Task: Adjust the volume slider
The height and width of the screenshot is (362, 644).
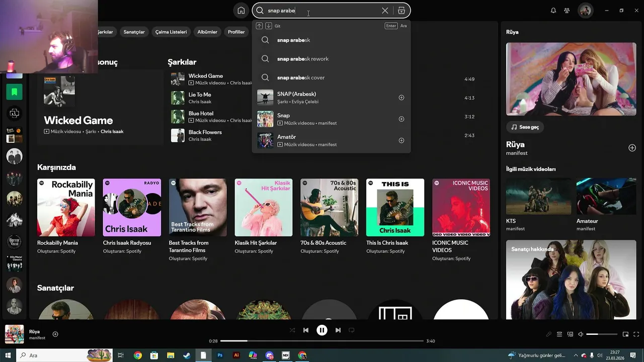Action: click(602, 334)
